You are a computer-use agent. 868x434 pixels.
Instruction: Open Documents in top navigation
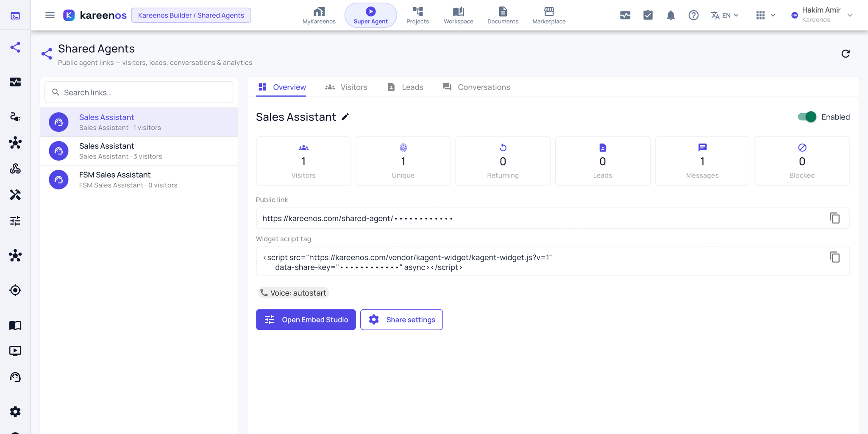point(503,15)
